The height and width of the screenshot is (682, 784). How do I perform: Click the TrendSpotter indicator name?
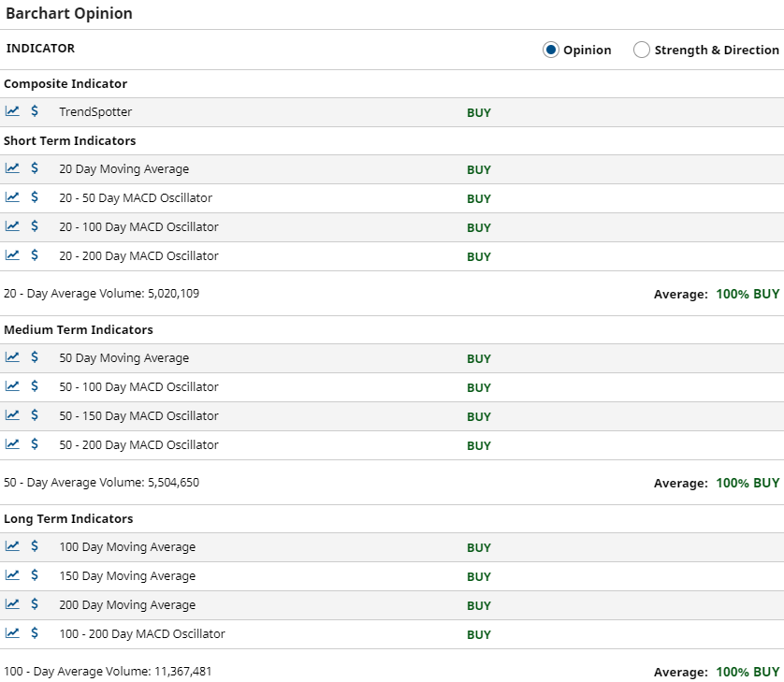click(x=95, y=112)
